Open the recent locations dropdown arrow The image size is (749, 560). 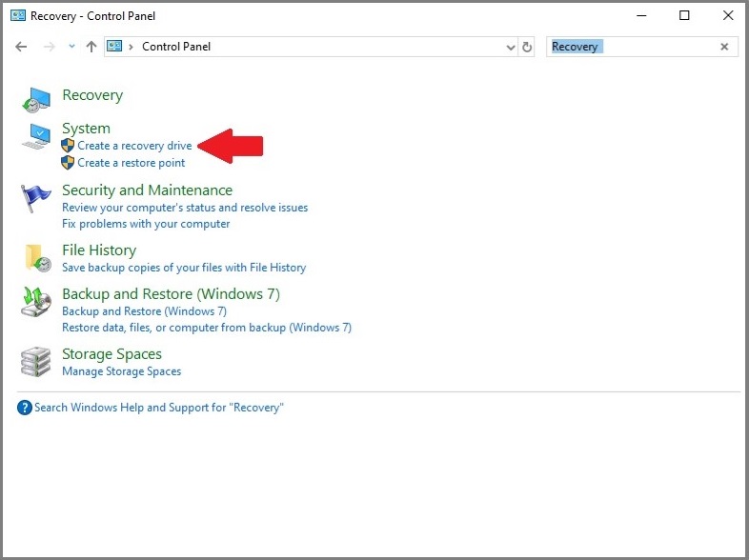[71, 47]
